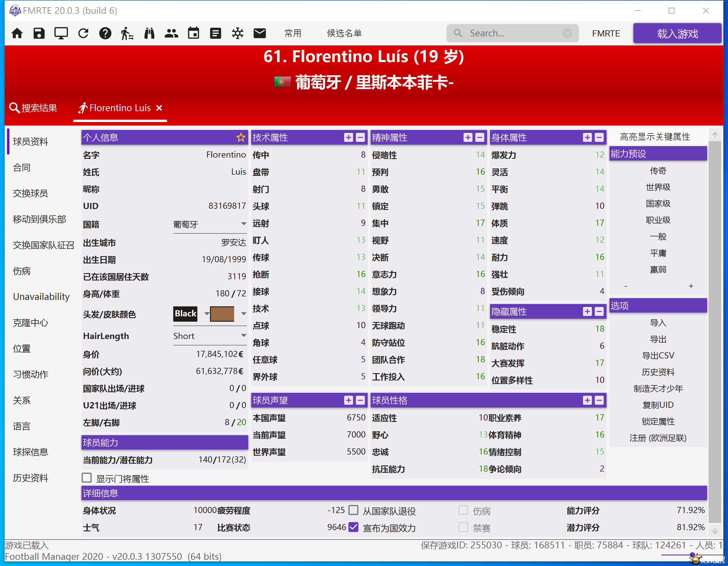Viewport: 728px width, 566px height.
Task: Click the plus icon in 精神属性 header
Action: pyautogui.click(x=468, y=137)
